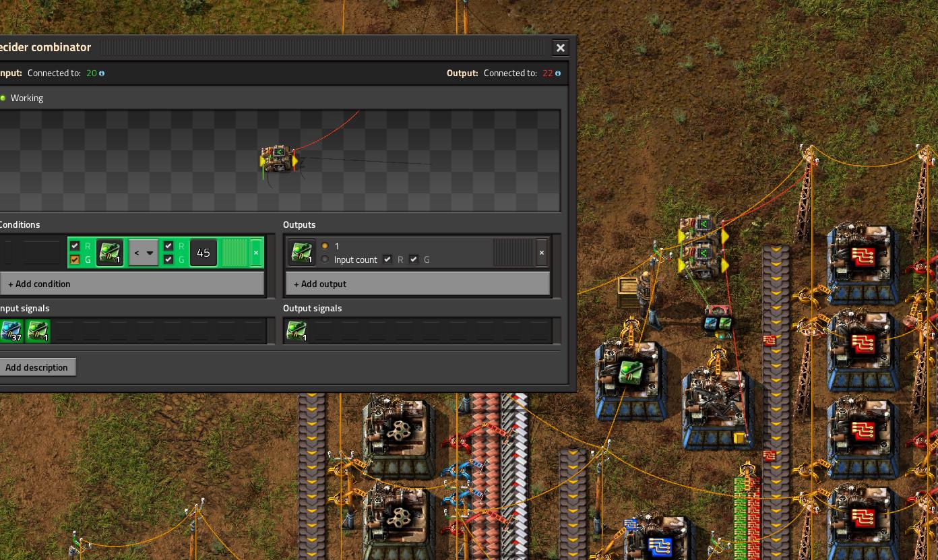Viewport: 938px width, 560px height.
Task: Toggle red wire checkbox beside constant 45
Action: pos(168,246)
